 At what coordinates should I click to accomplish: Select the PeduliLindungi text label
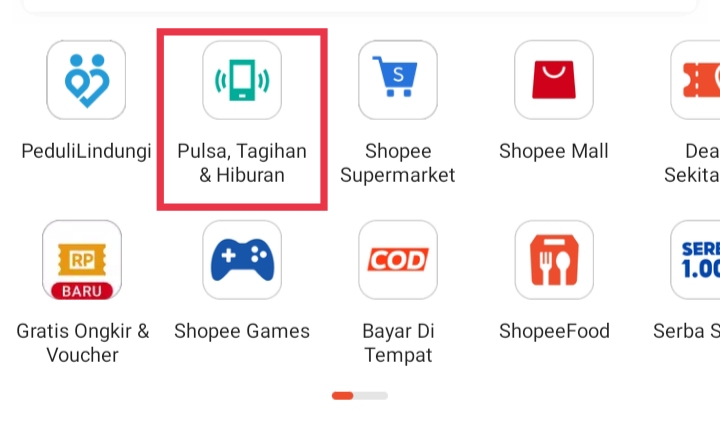[x=86, y=151]
